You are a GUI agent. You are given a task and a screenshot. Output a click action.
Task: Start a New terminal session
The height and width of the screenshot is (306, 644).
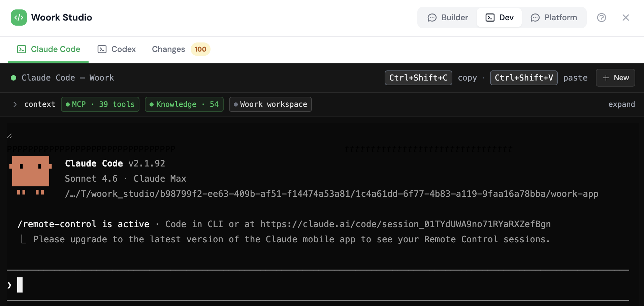(x=615, y=78)
